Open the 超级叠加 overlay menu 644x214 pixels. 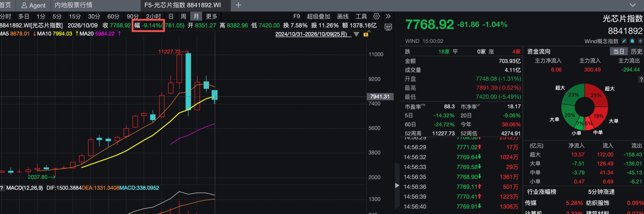click(318, 16)
